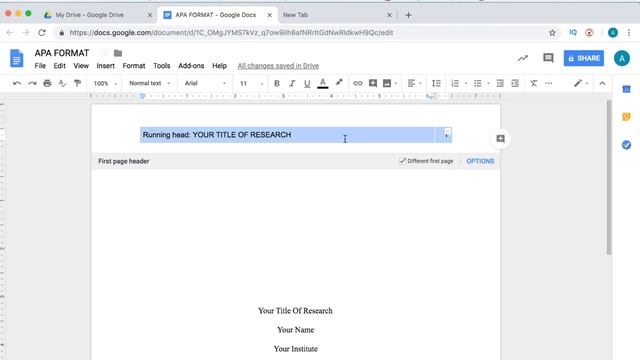
Task: Open the text color picker
Action: [322, 83]
